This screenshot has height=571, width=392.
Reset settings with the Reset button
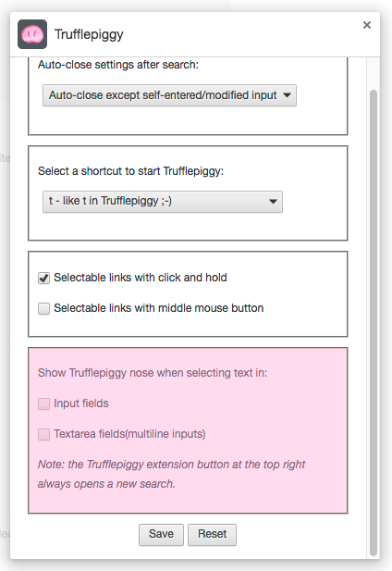click(x=212, y=534)
